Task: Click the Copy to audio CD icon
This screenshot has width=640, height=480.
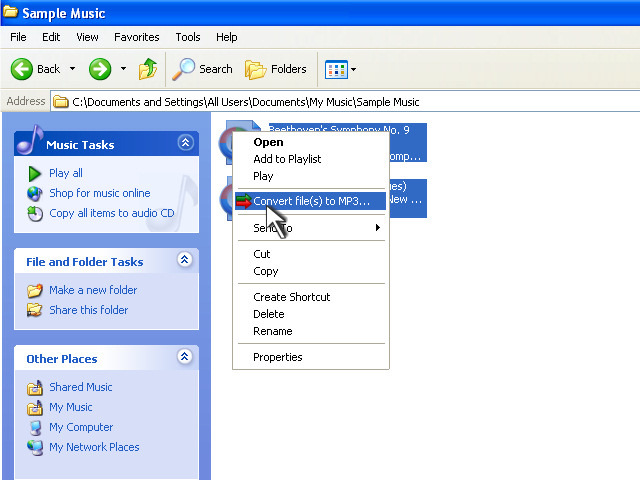Action: tap(35, 213)
